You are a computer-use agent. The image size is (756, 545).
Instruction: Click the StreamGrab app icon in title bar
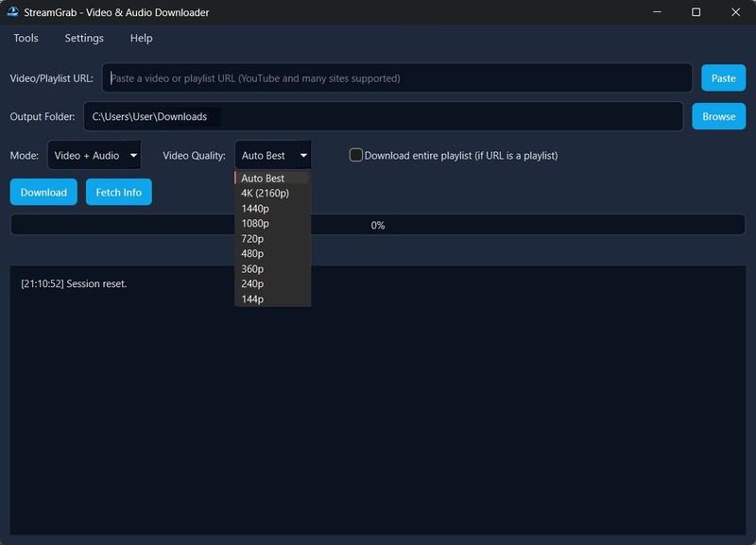point(12,12)
